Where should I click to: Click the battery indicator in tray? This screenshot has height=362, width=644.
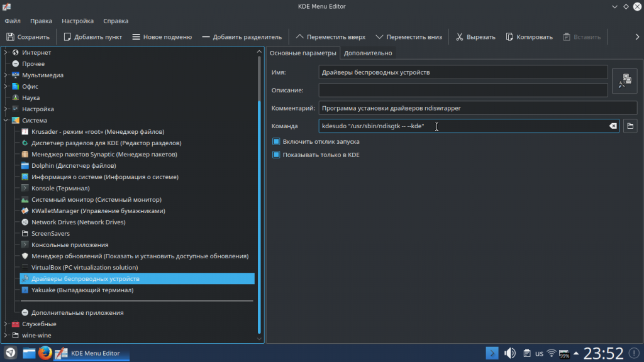(x=564, y=354)
